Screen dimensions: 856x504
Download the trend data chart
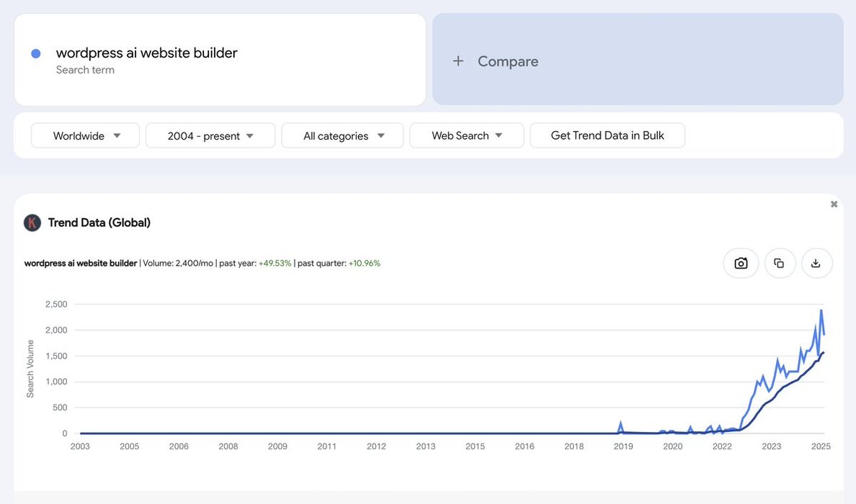coord(816,264)
